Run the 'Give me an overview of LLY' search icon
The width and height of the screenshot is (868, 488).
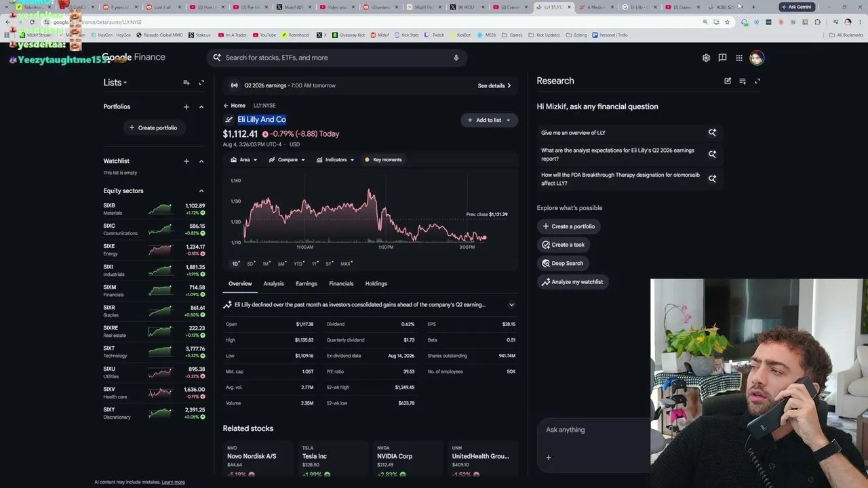(x=712, y=133)
